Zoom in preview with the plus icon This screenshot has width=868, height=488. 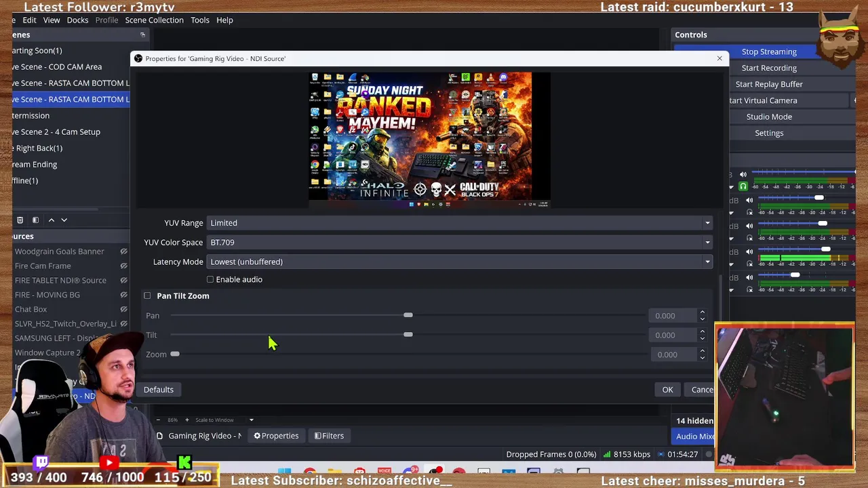pyautogui.click(x=188, y=420)
